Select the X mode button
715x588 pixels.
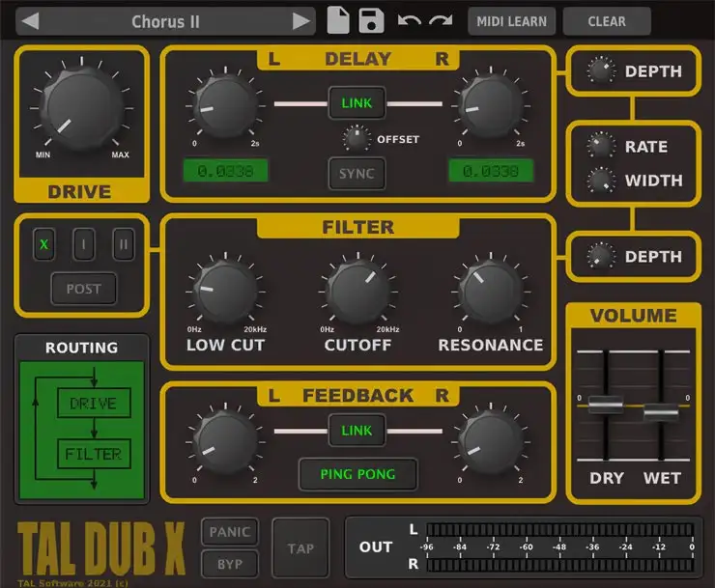tap(43, 244)
